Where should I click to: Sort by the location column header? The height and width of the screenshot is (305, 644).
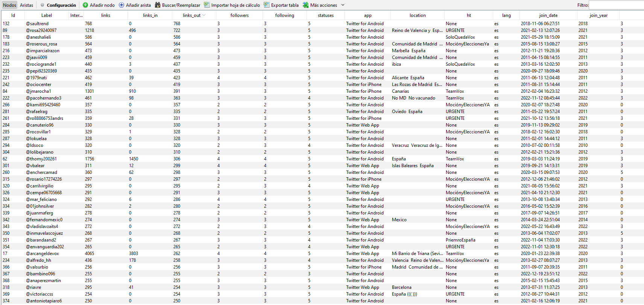coord(418,15)
